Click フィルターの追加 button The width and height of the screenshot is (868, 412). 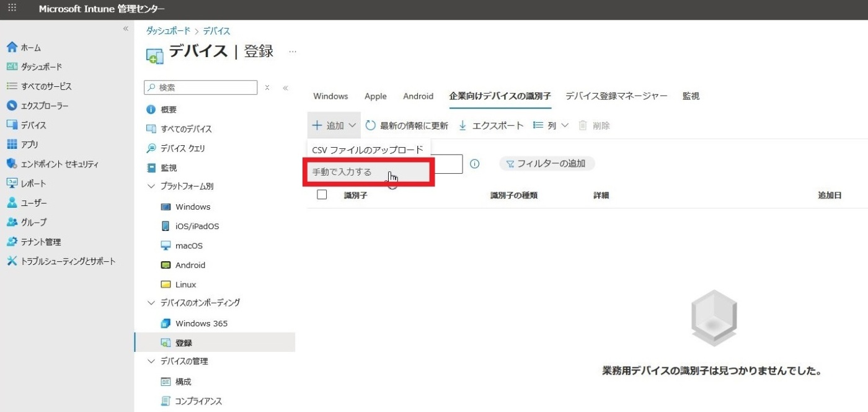point(547,164)
